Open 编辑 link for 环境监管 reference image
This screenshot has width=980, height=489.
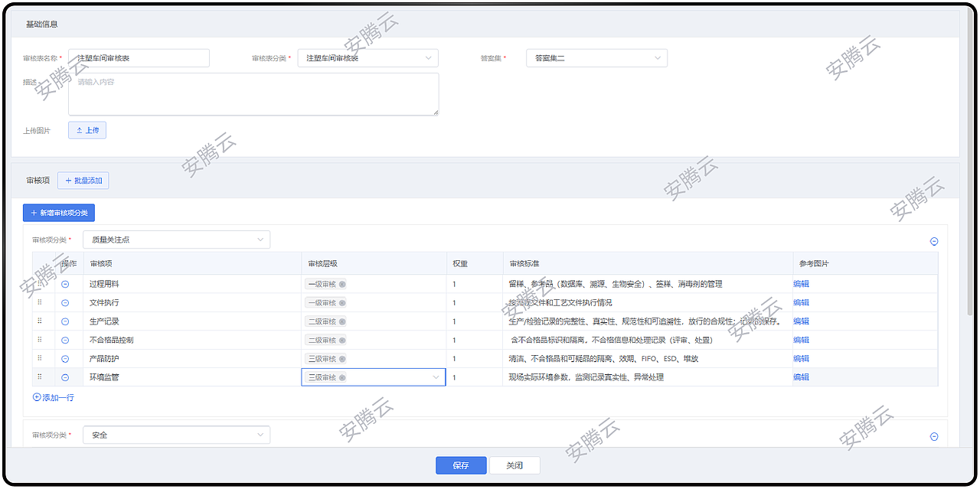(x=801, y=377)
